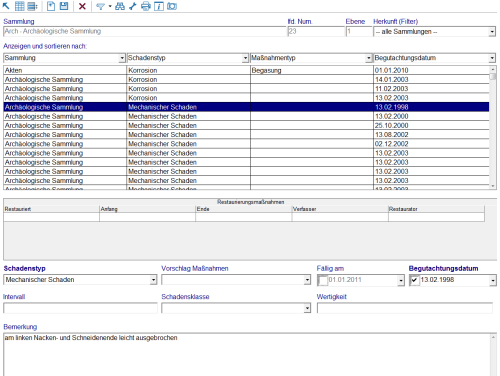Select the Akten row in the list
This screenshot has height=376, width=500.
click(246, 70)
